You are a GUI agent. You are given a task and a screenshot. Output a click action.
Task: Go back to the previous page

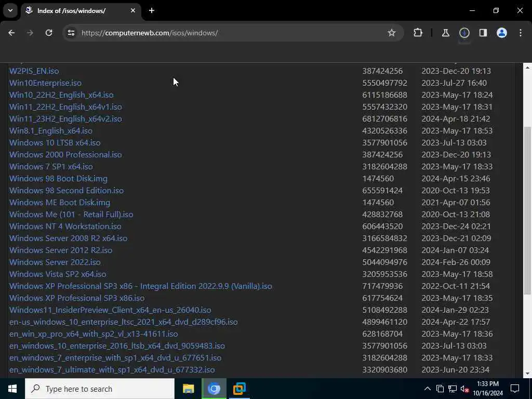[11, 33]
